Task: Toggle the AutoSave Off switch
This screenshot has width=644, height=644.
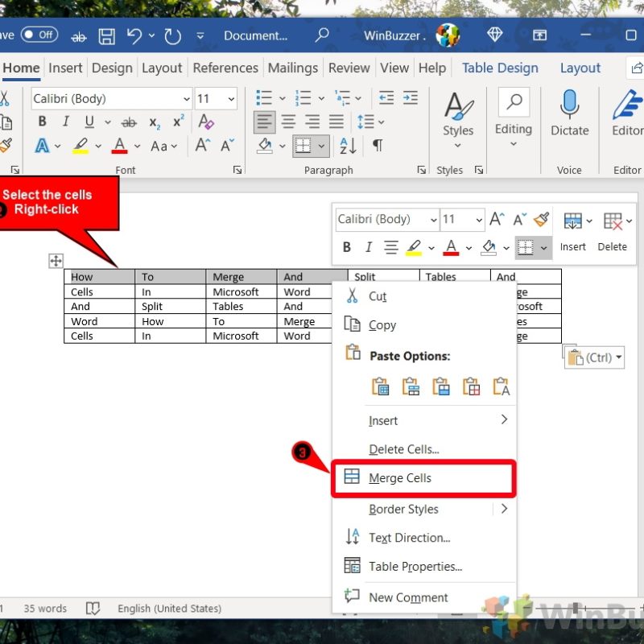Action: coord(39,35)
